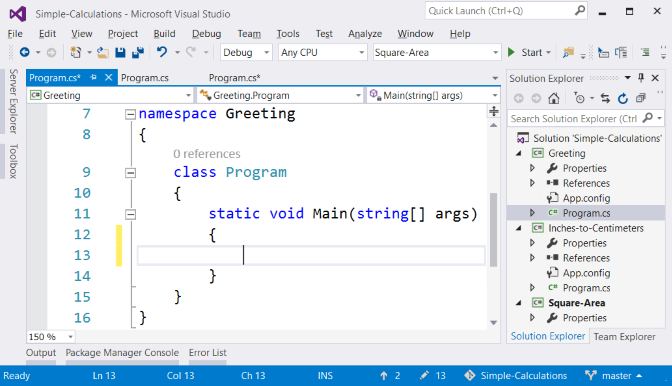Open the Start button dropdown arrow

548,53
